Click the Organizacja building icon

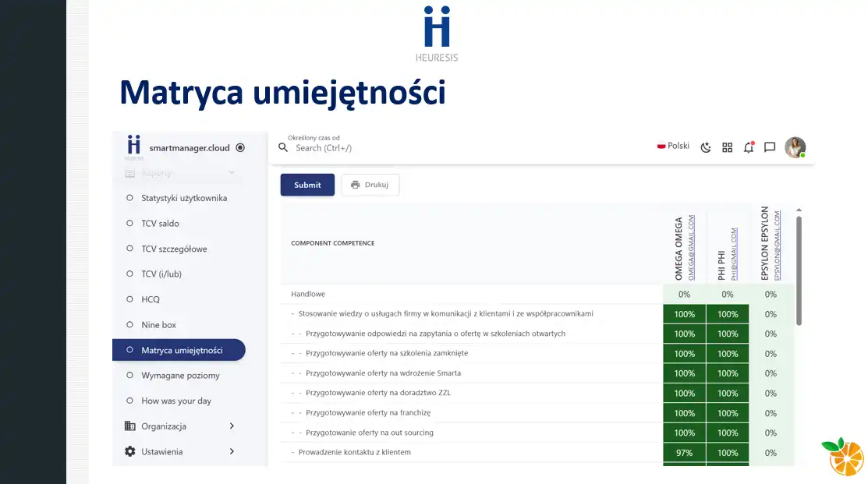[x=130, y=426]
